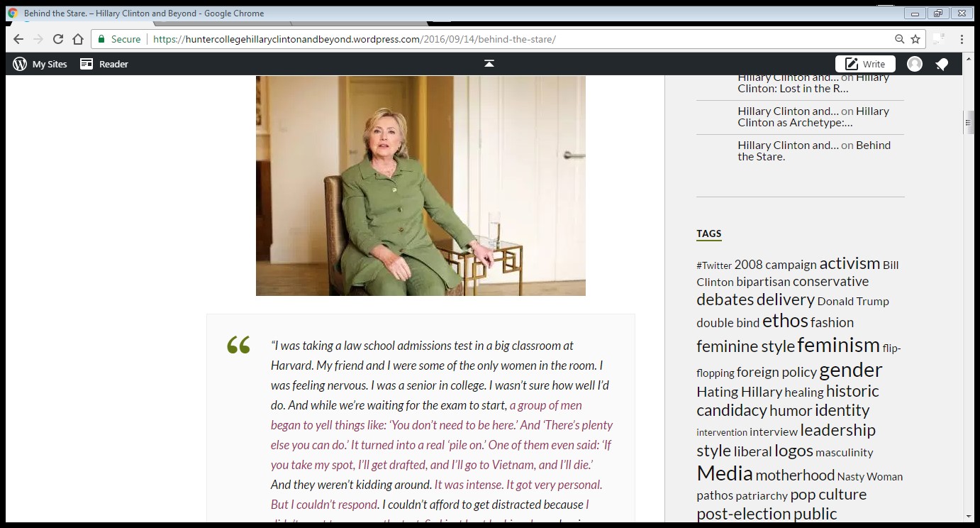Open Chrome's three-dot menu

click(962, 39)
